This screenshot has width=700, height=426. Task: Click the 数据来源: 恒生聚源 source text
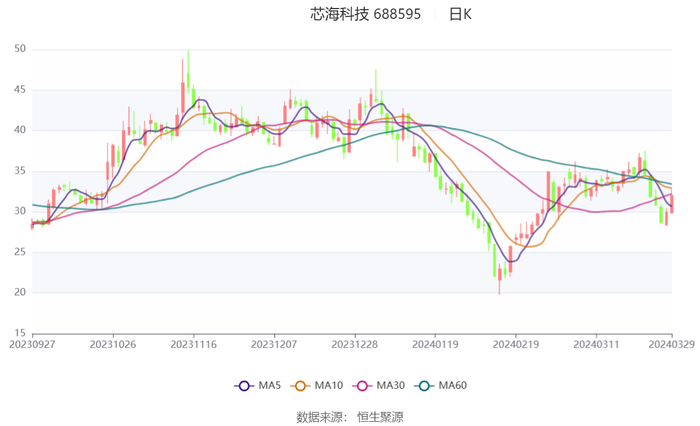(350, 417)
